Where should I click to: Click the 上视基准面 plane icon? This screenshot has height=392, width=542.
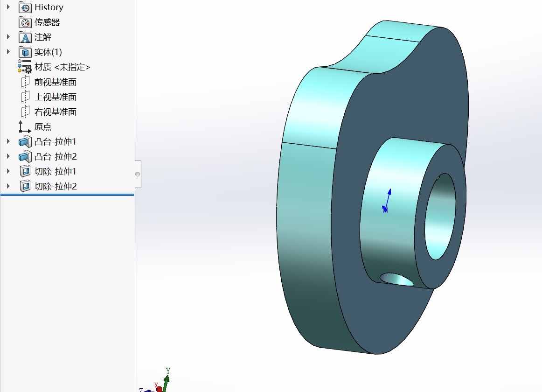(25, 97)
